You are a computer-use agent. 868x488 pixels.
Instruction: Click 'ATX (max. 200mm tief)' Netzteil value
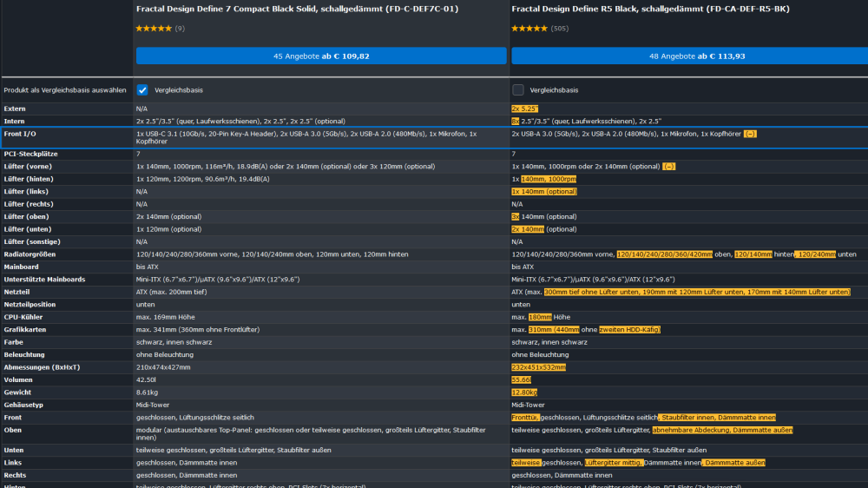pos(172,292)
